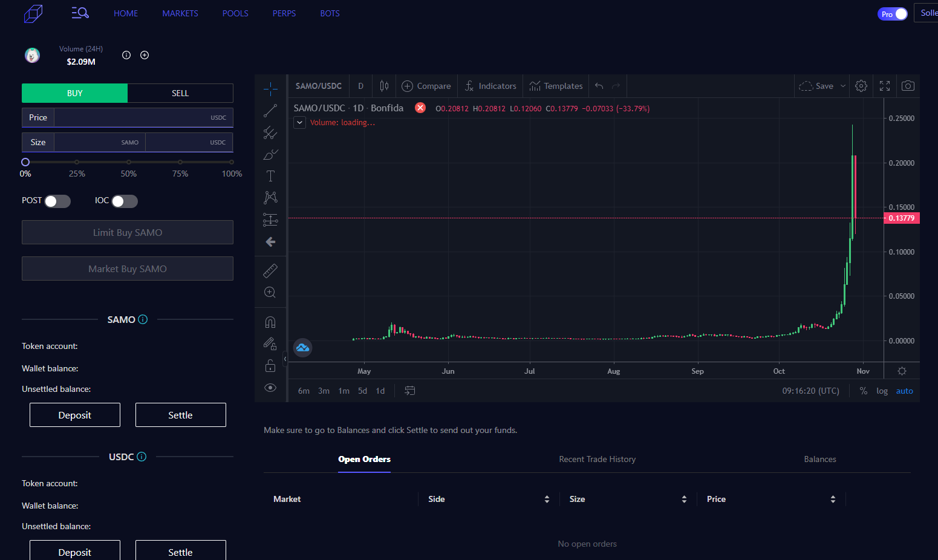Open axis settings gear near Nov
The image size is (938, 560).
[902, 371]
